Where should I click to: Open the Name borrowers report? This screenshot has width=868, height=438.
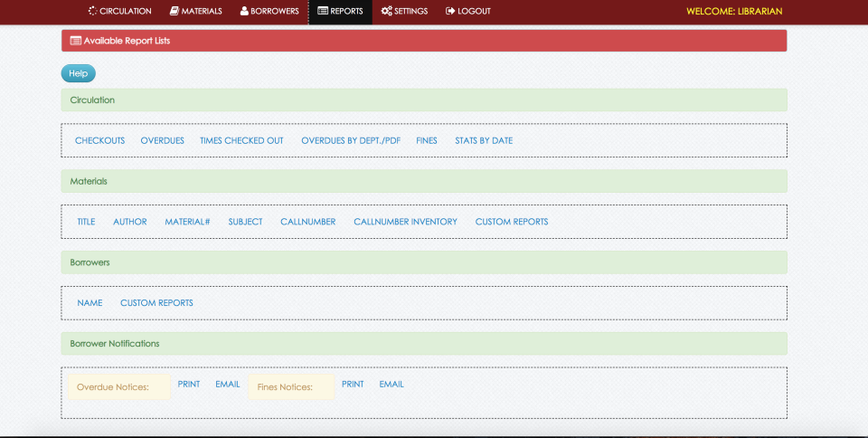coord(90,303)
